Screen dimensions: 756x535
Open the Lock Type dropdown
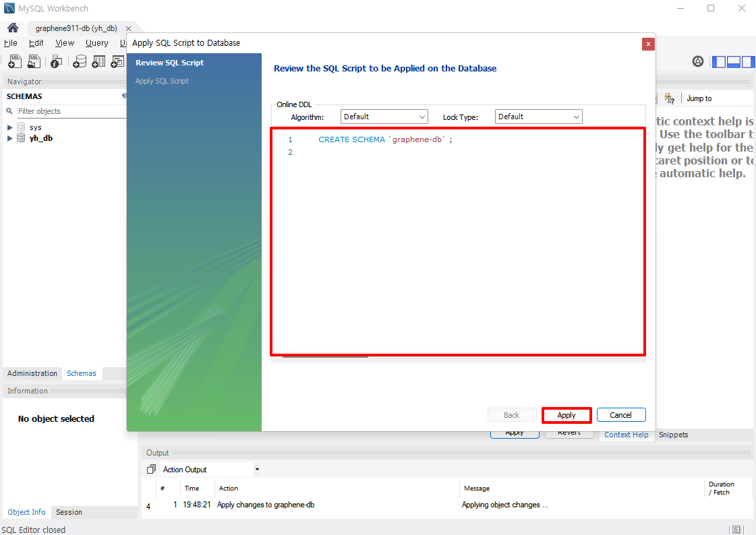539,117
